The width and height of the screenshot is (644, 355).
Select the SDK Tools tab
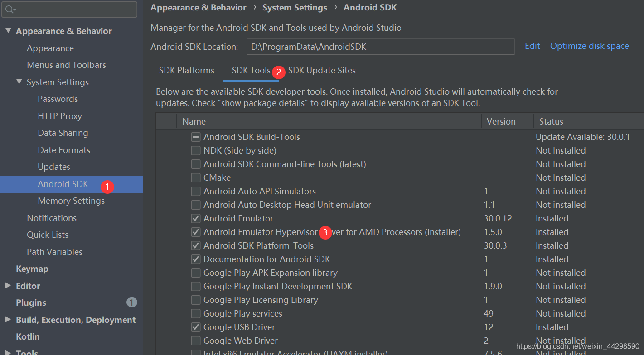251,71
